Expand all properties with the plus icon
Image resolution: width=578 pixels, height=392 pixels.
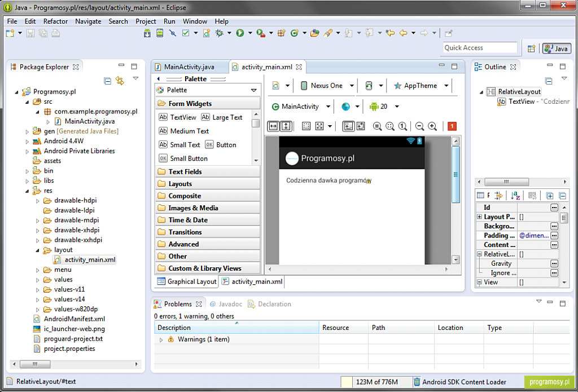550,196
